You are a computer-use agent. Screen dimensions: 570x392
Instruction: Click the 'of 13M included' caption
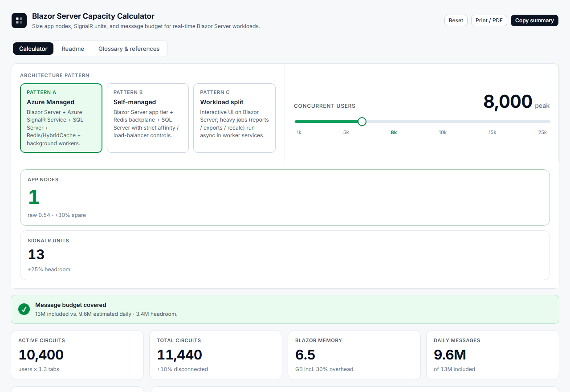(454, 369)
